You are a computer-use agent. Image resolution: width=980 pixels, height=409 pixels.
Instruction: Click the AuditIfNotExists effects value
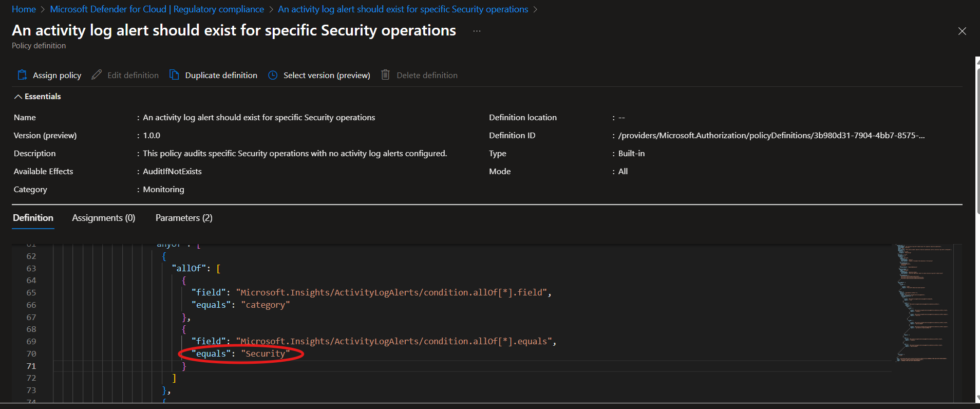(172, 172)
